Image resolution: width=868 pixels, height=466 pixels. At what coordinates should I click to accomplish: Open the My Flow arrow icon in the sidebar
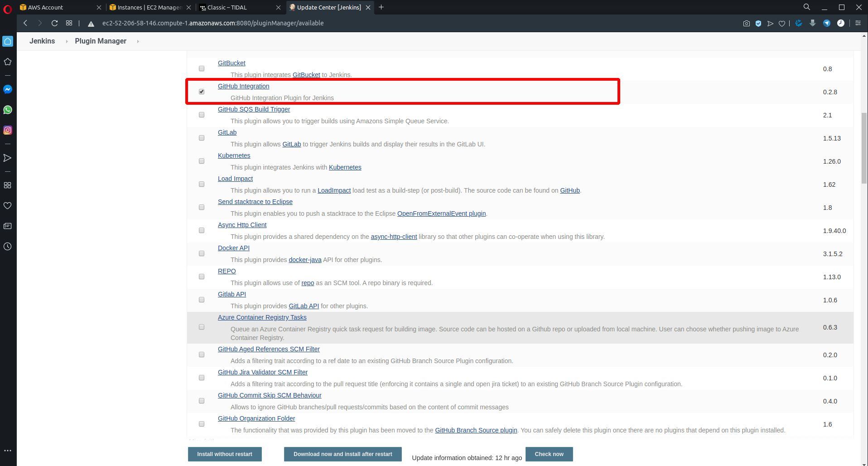(x=8, y=158)
